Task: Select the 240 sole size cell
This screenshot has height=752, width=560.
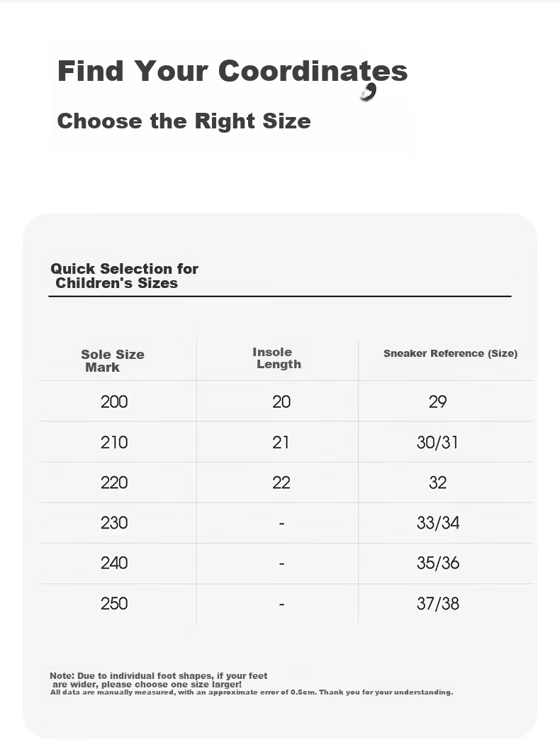Action: (x=114, y=563)
